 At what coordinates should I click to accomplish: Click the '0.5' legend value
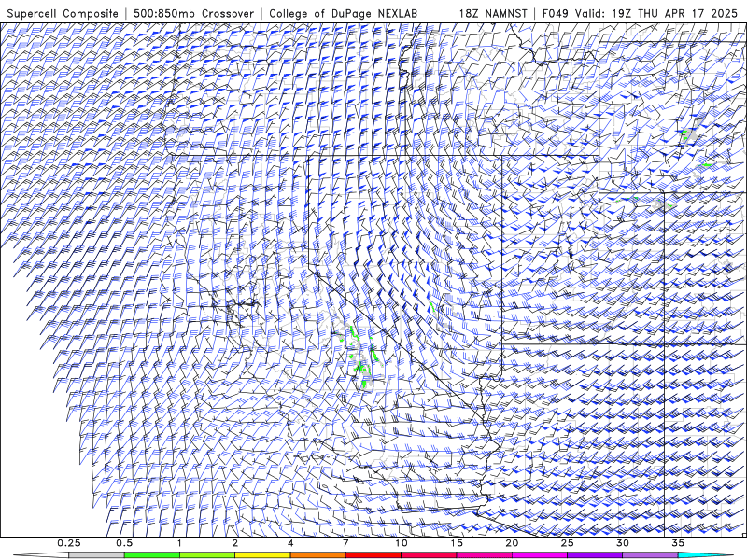(124, 543)
